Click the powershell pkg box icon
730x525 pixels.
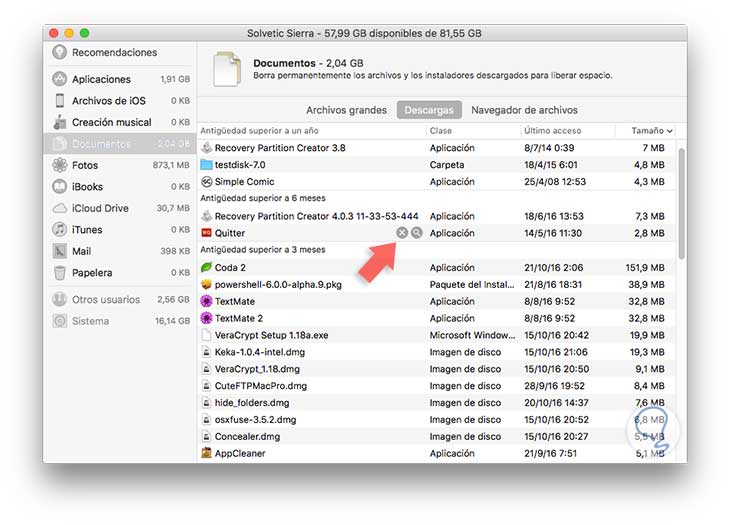pyautogui.click(x=206, y=284)
